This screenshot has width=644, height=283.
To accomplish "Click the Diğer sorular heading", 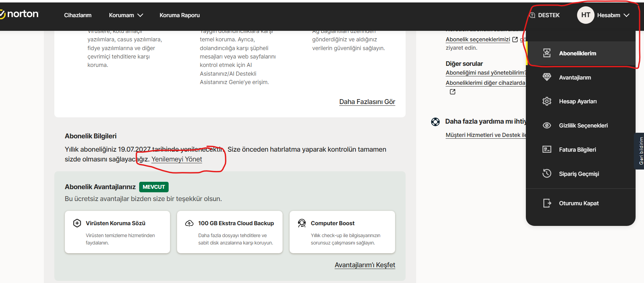I will tap(464, 64).
